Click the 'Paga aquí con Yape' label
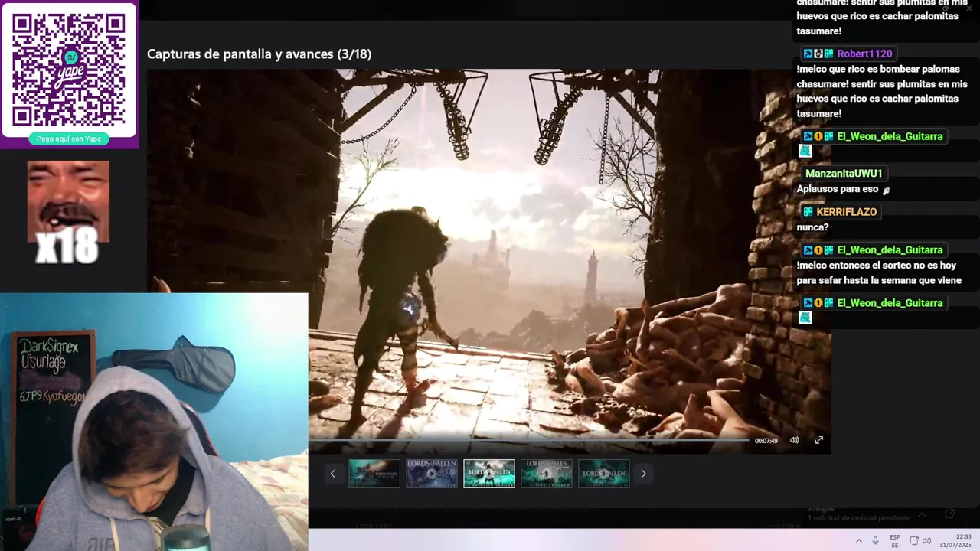 coord(69,139)
